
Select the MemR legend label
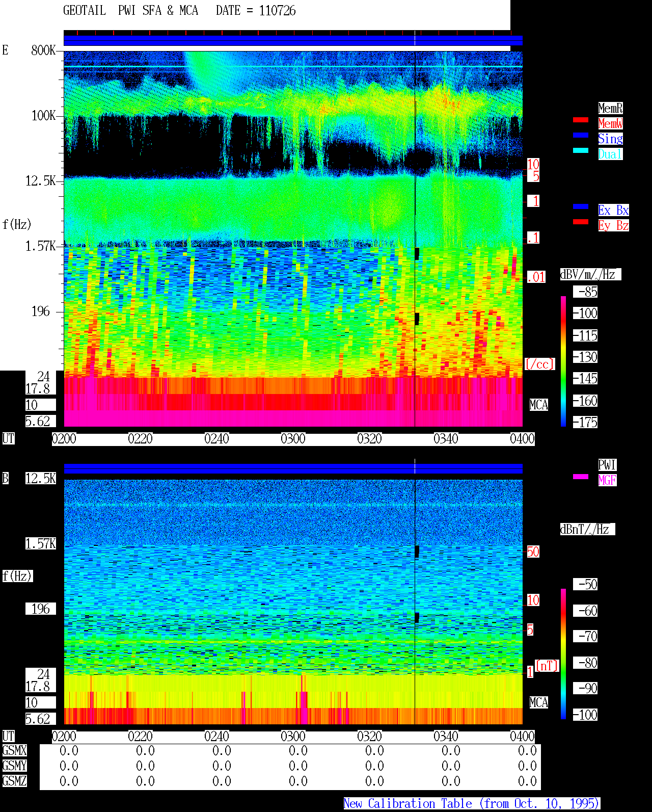(610, 108)
